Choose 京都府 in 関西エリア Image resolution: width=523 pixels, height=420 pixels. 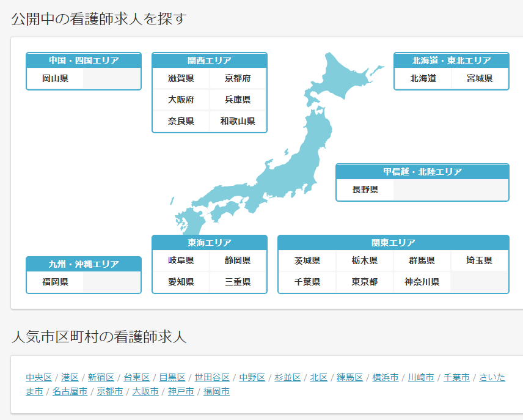(x=238, y=78)
